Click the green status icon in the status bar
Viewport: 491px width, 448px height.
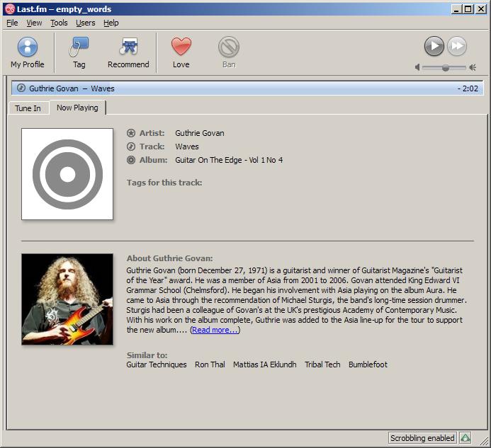click(x=465, y=438)
